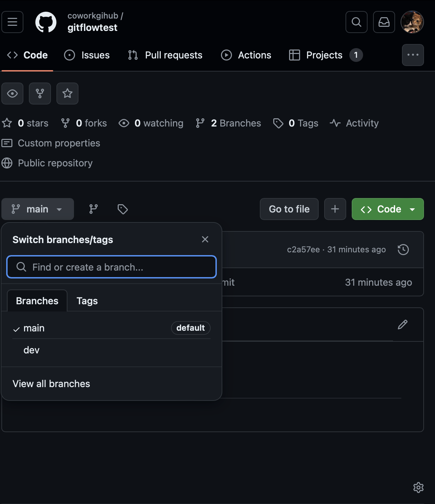The image size is (435, 504).
Task: Click the GitHub logo homepage icon
Action: click(x=46, y=22)
